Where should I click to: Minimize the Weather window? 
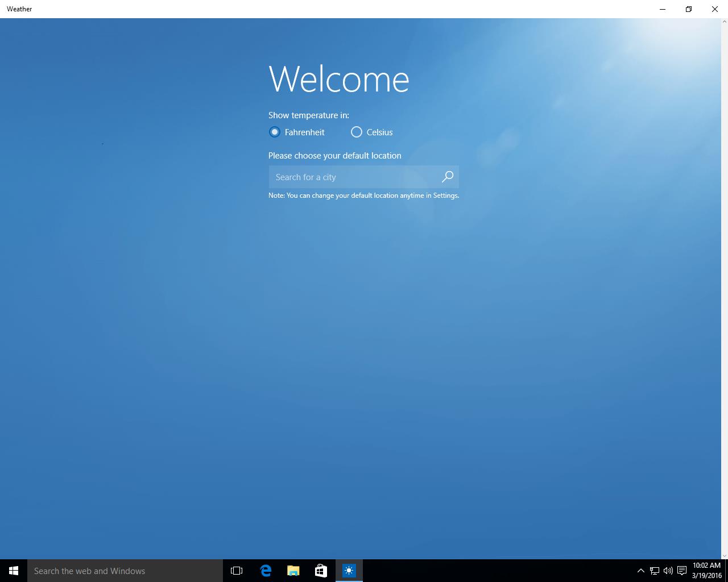point(663,9)
